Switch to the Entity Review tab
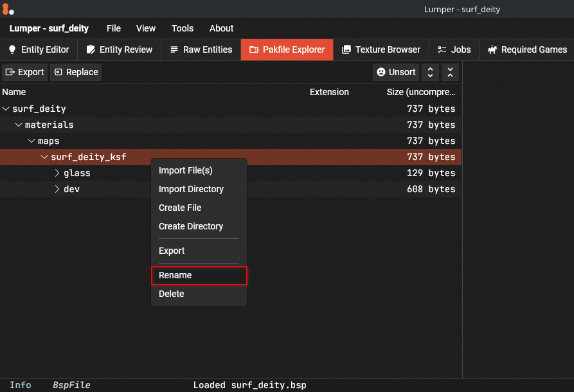 [x=120, y=49]
